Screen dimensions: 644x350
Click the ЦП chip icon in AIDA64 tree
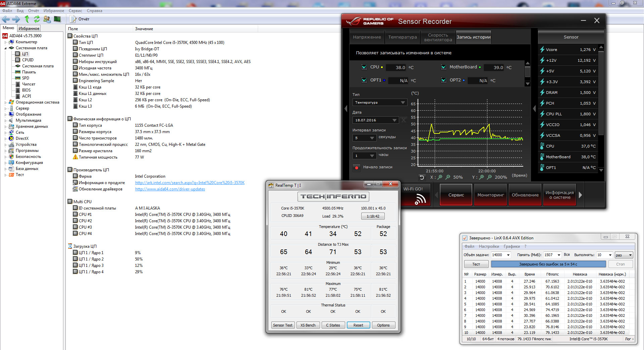(x=18, y=54)
